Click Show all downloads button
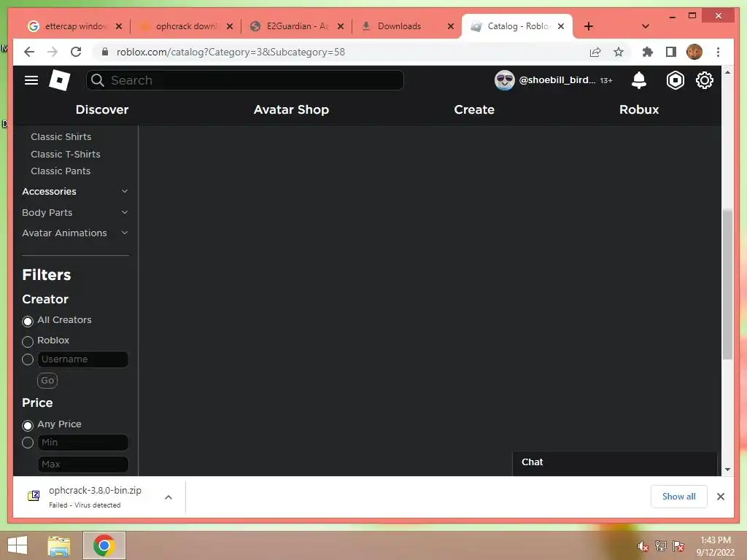This screenshot has height=560, width=747. (679, 497)
